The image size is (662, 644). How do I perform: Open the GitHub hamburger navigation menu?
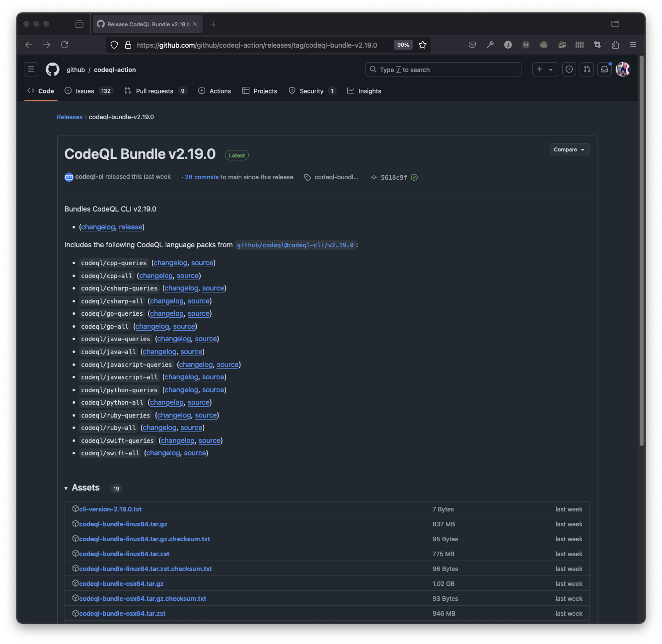click(x=31, y=70)
